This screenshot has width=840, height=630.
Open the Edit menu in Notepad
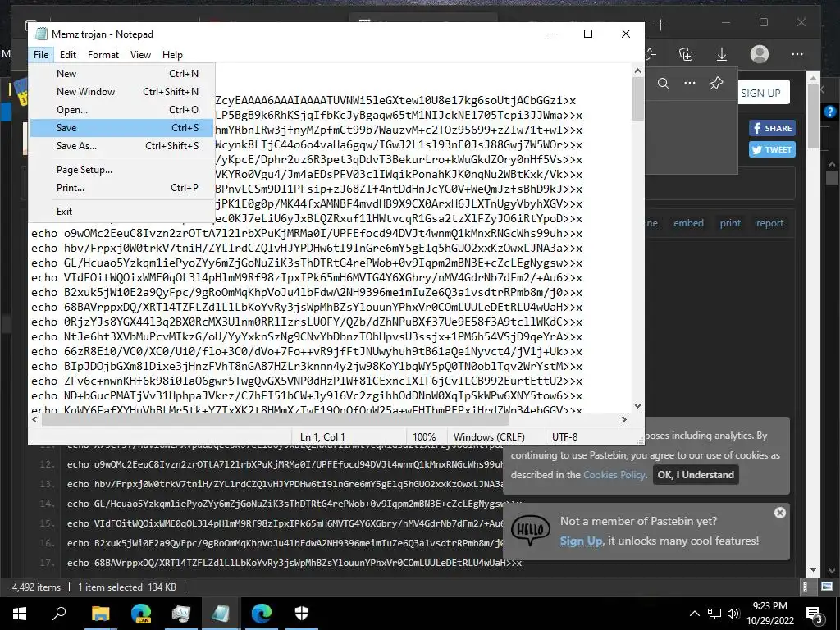68,55
